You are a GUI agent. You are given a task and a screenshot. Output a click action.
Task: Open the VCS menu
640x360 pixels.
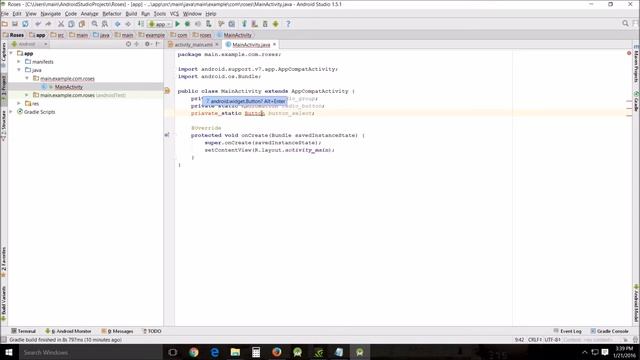coord(174,13)
